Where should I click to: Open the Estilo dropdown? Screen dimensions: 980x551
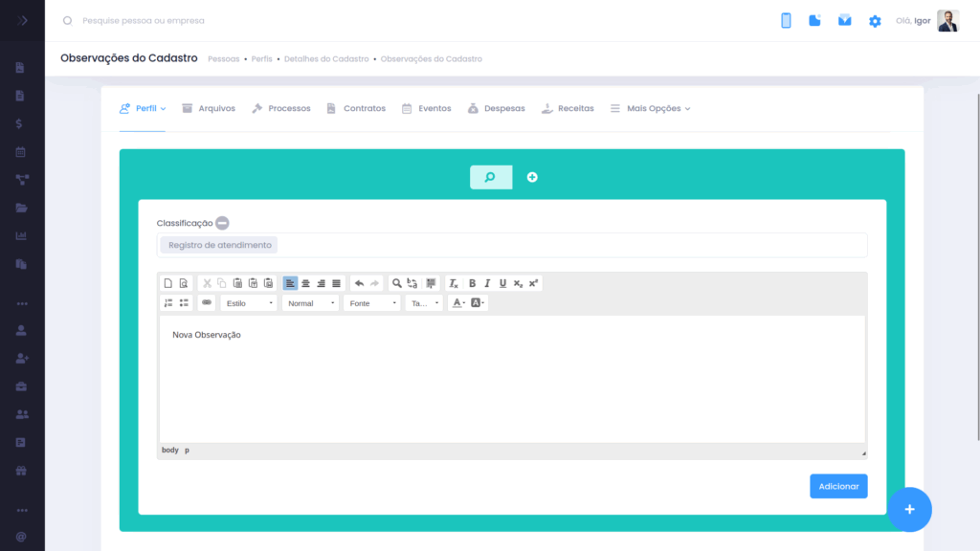(x=249, y=303)
